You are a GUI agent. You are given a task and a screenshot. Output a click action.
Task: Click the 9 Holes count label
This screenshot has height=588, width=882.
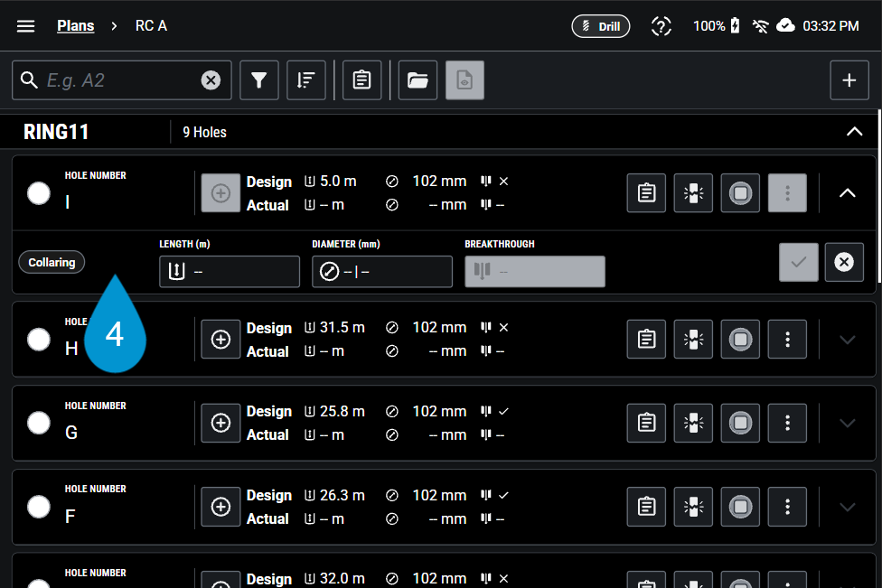point(205,132)
